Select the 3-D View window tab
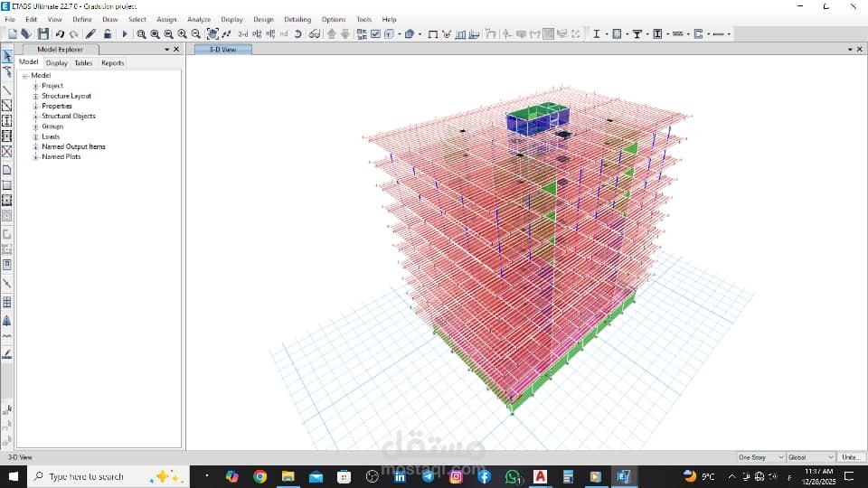The height and width of the screenshot is (488, 868). 223,49
